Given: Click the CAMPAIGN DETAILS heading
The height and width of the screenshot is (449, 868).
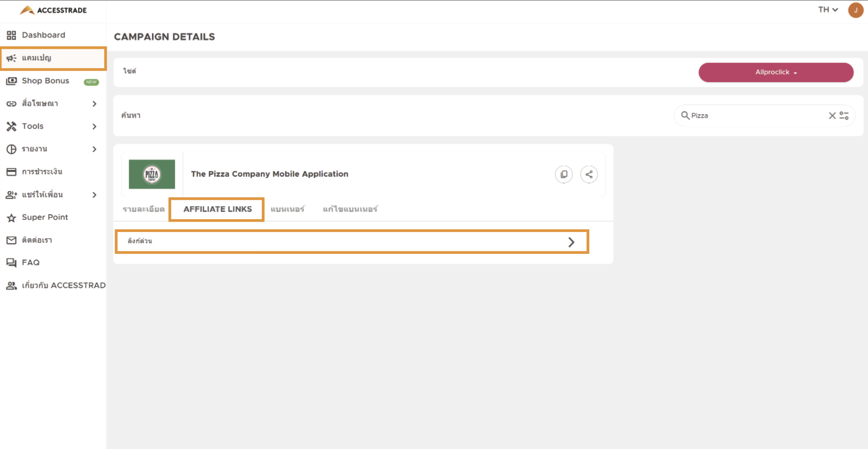Looking at the screenshot, I should click(x=164, y=37).
